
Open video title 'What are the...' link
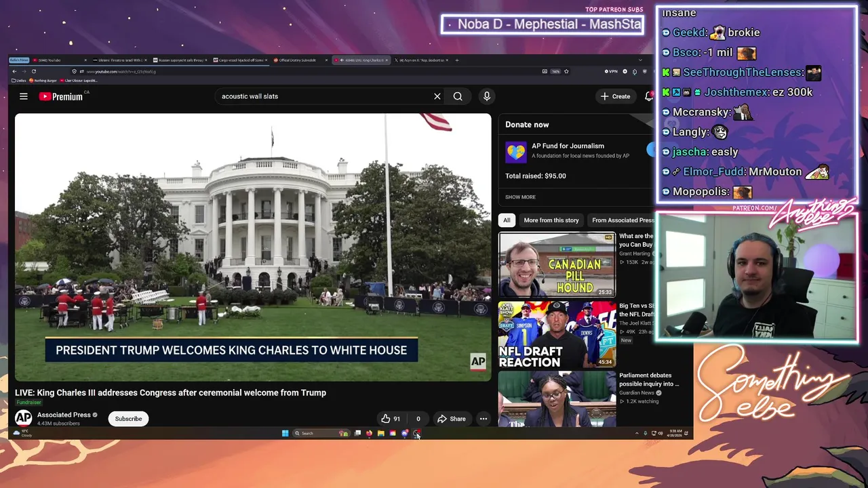click(636, 240)
